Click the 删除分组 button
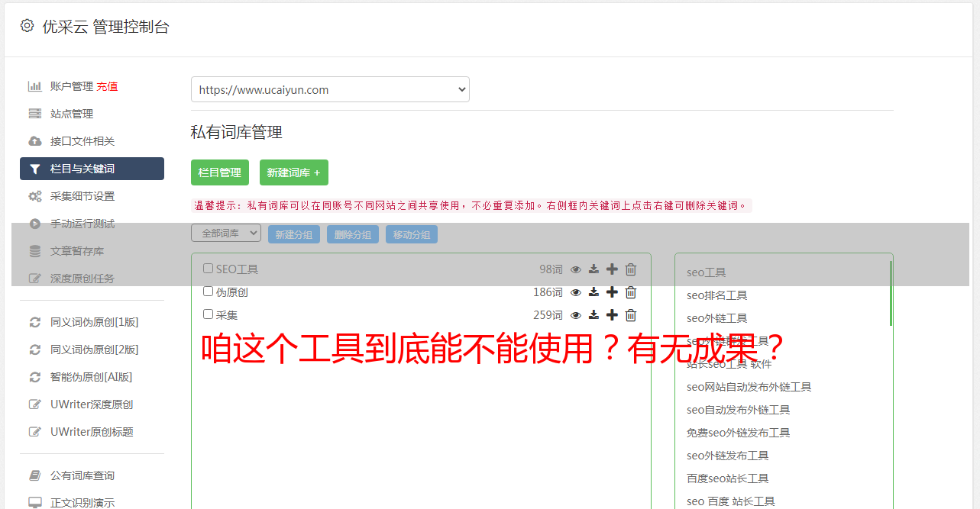980x509 pixels. click(x=353, y=234)
